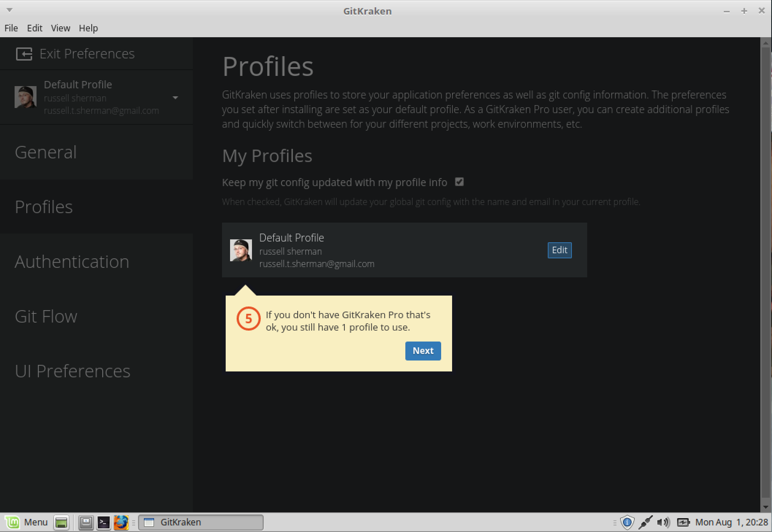Open the file manager taskbar icon
Image resolution: width=772 pixels, height=532 pixels.
[86, 522]
